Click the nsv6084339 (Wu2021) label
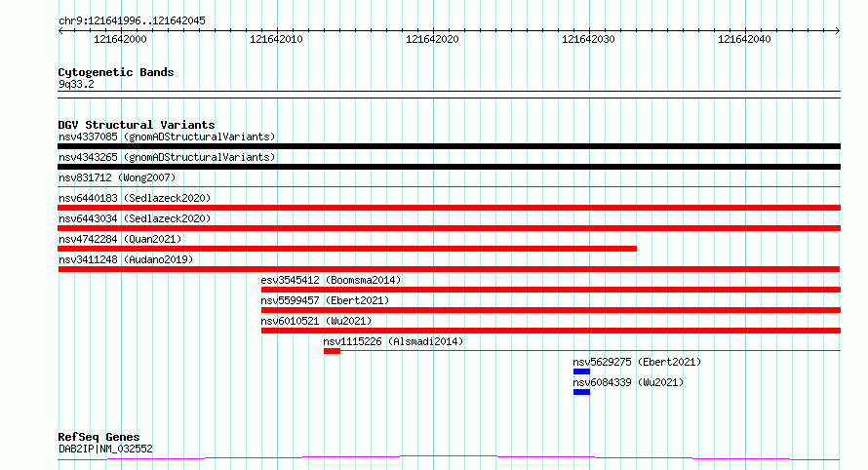 628,382
